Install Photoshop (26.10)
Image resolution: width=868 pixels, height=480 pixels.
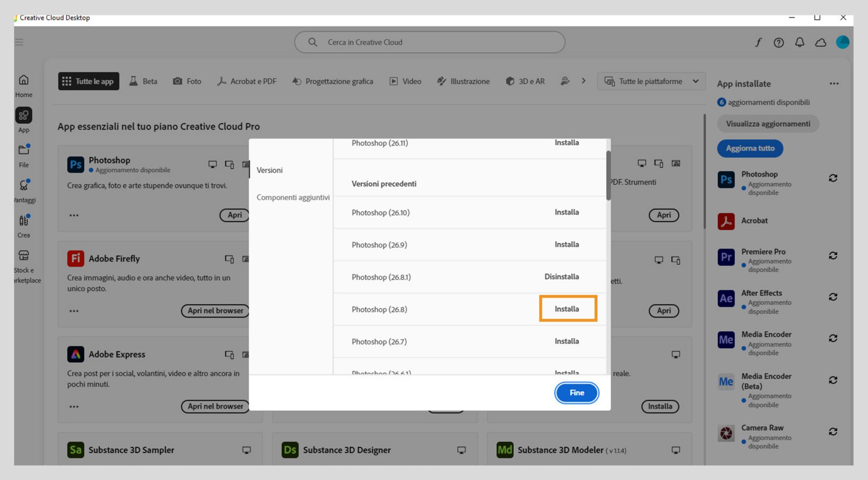pyautogui.click(x=566, y=212)
